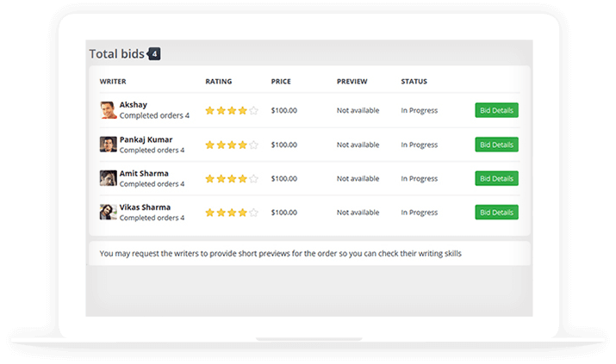Select writer name Pankaj Kumar
The height and width of the screenshot is (364, 616).
pos(146,139)
